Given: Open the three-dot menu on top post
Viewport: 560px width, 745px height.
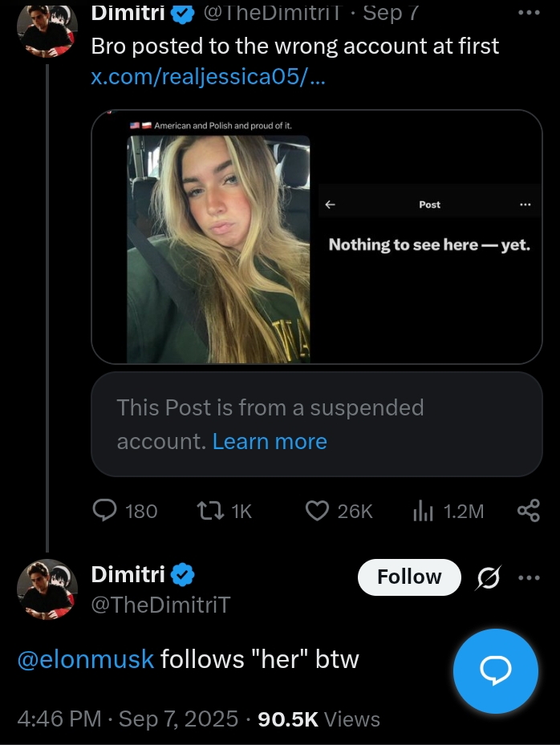Looking at the screenshot, I should pos(529,13).
